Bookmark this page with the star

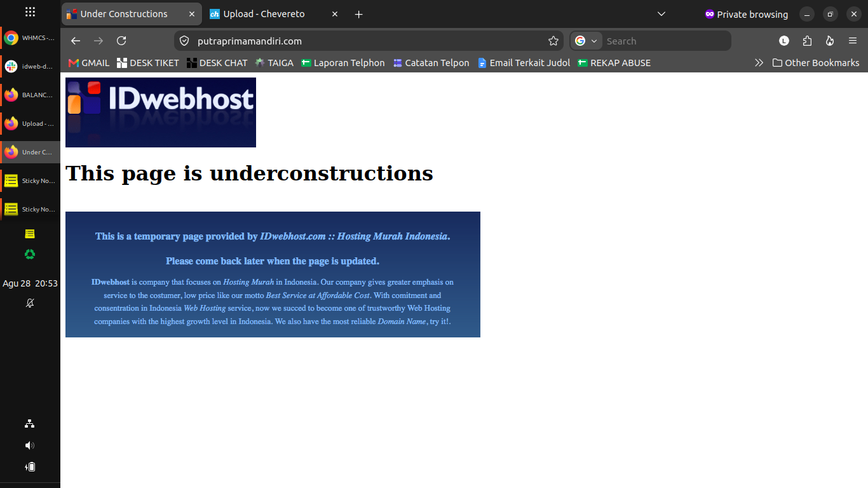(x=553, y=41)
